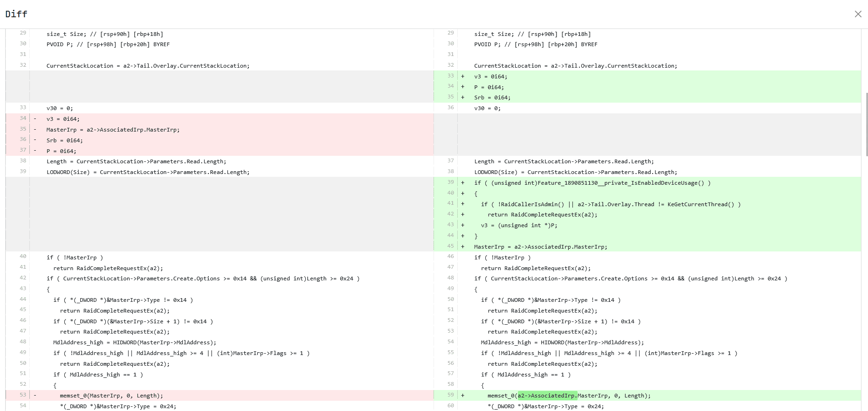Click the Feature_1890851130 IsEnabledDeviceUsage added line
Viewport: 868px width, 411px height.
coord(592,183)
